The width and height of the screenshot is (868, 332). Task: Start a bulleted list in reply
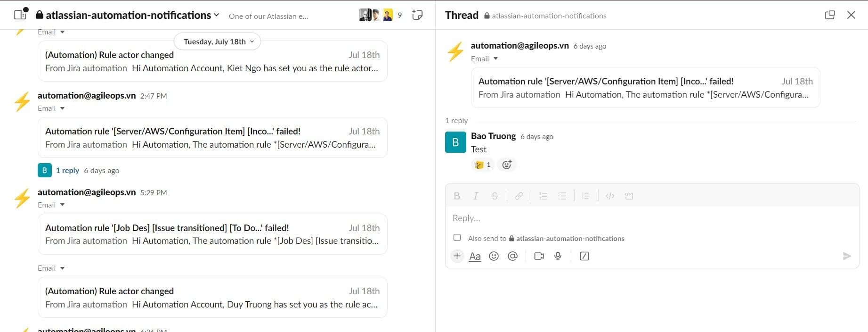562,196
